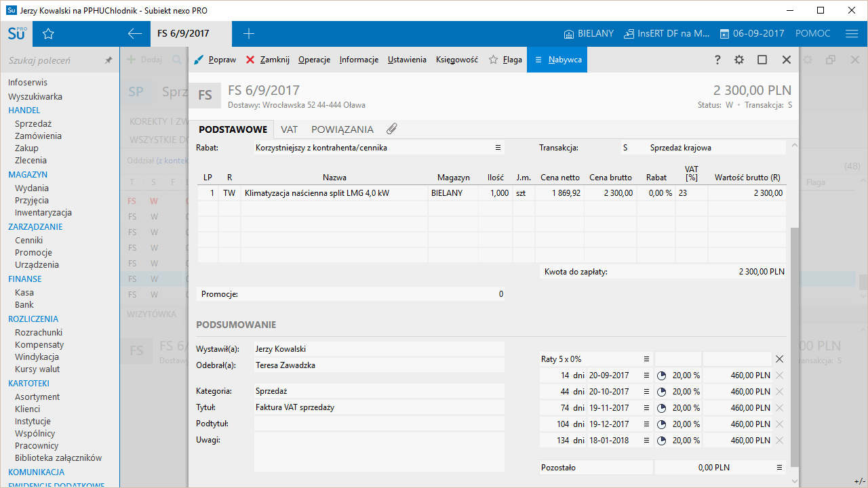Open Pozostało remaining amount menu

[779, 467]
